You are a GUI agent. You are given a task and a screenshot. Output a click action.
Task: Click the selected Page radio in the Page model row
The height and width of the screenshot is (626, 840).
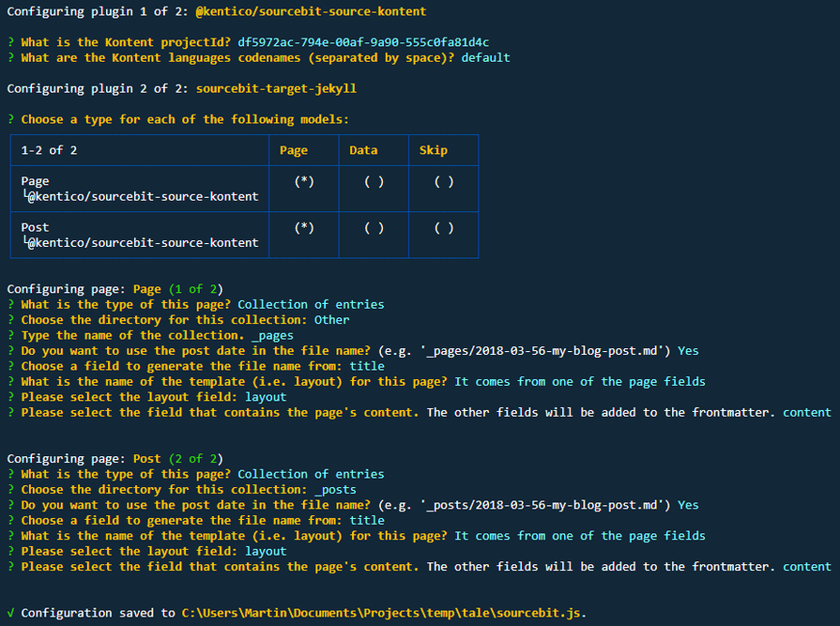click(304, 182)
